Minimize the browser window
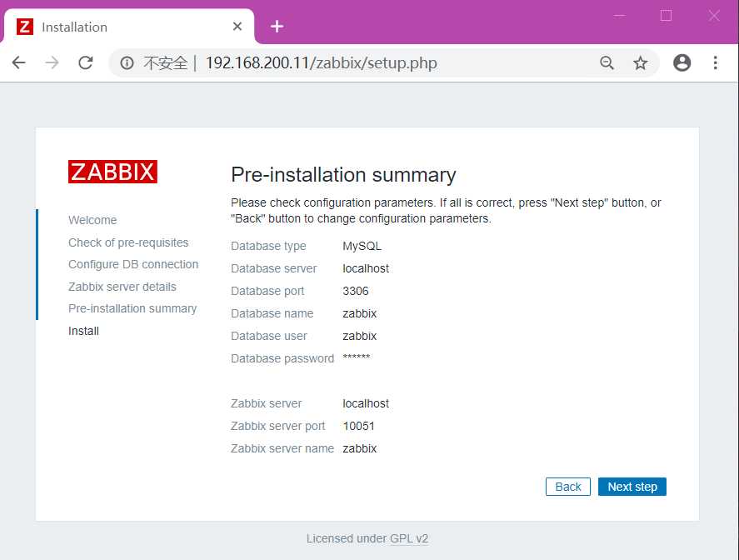Image resolution: width=739 pixels, height=560 pixels. pyautogui.click(x=619, y=16)
